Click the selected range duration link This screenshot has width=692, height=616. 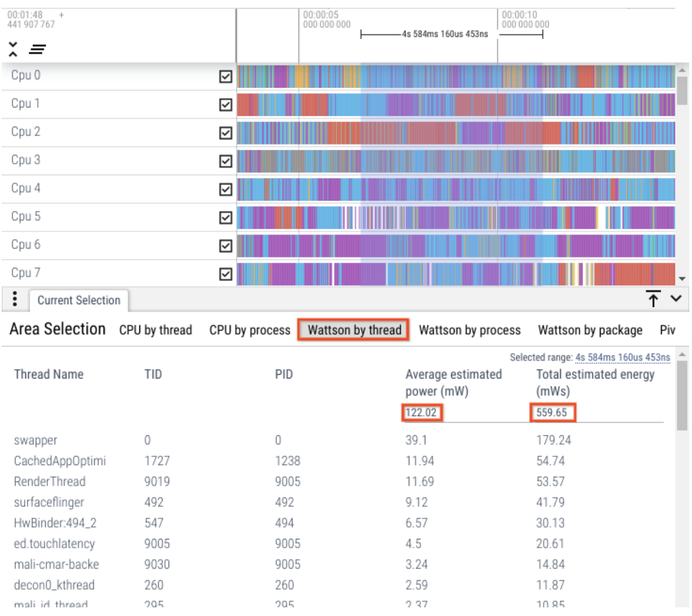(623, 358)
